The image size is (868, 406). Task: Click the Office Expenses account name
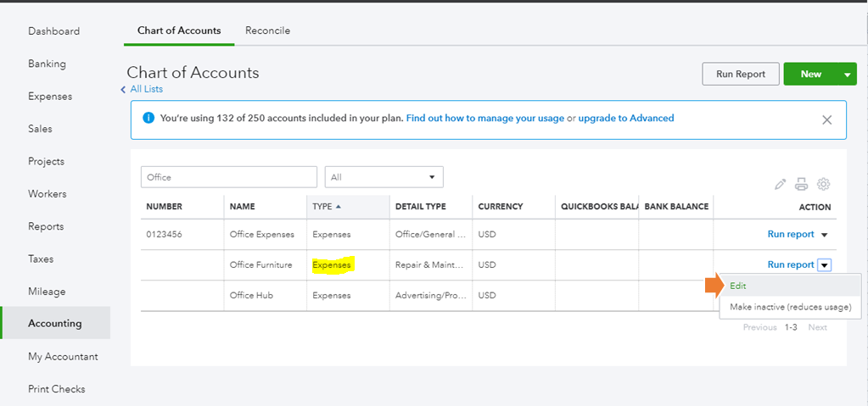(262, 235)
